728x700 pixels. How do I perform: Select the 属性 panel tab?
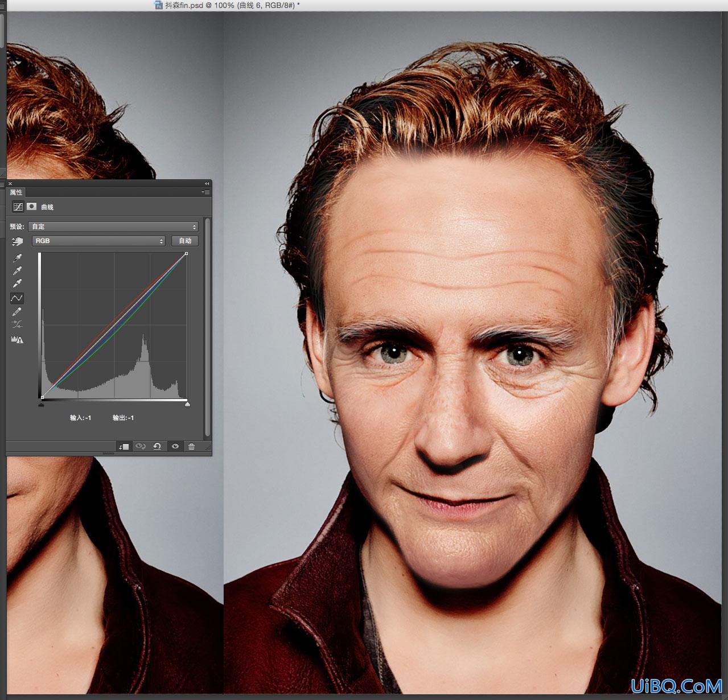[x=16, y=192]
